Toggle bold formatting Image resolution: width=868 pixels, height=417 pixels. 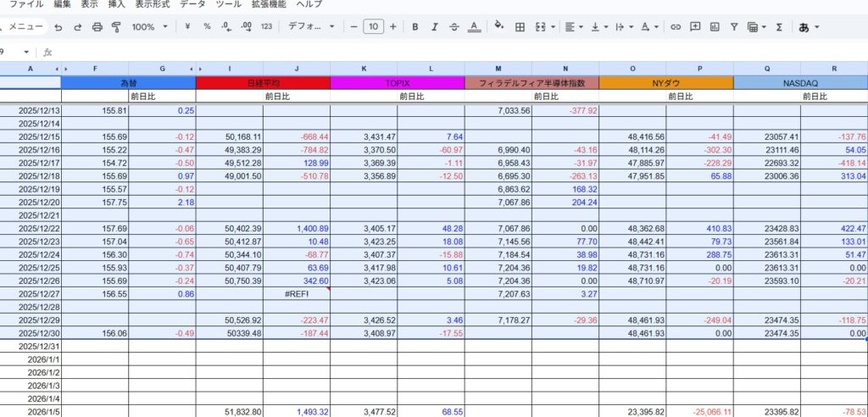(415, 27)
